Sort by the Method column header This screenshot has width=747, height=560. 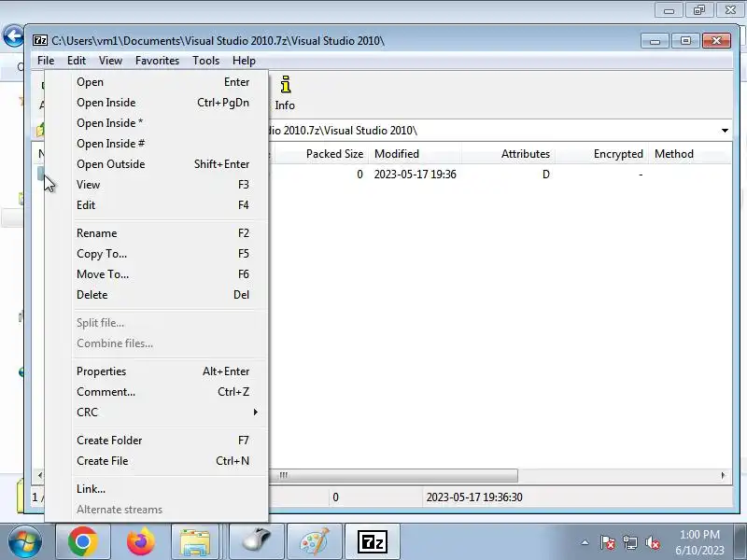[689, 154]
